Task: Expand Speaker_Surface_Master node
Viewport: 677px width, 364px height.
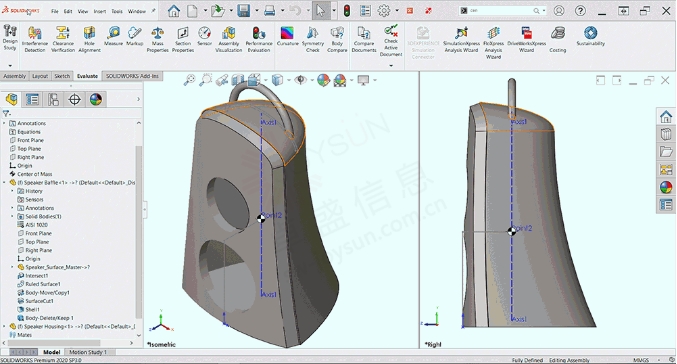Action: click(x=13, y=267)
